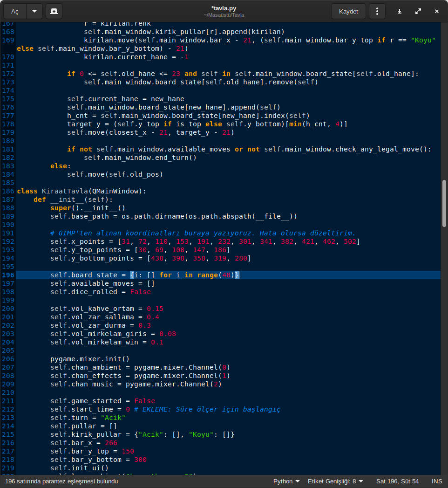Close the tavla.py editor window

[436, 11]
